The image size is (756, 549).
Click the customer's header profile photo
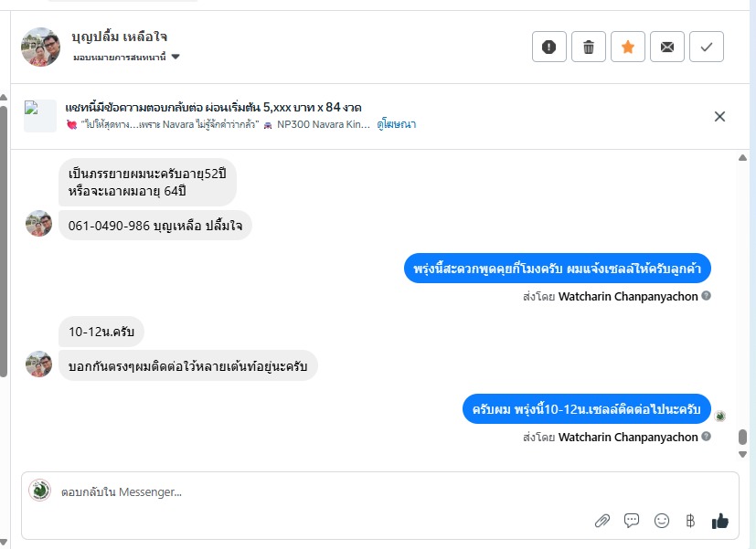[41, 47]
